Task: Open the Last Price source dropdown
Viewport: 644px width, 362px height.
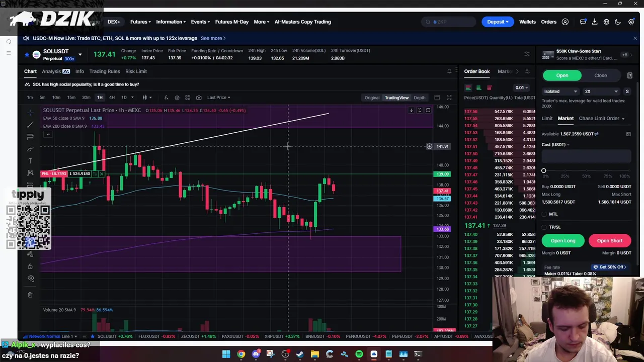Action: click(218, 98)
